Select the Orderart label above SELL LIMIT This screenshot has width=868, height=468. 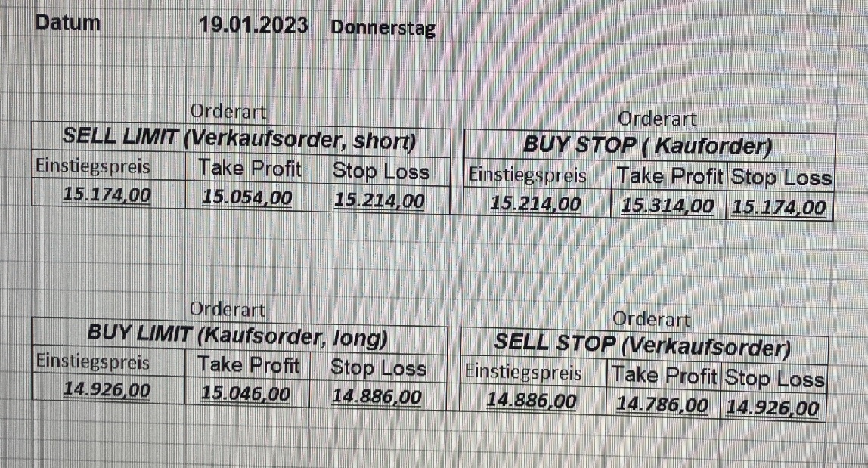[228, 111]
